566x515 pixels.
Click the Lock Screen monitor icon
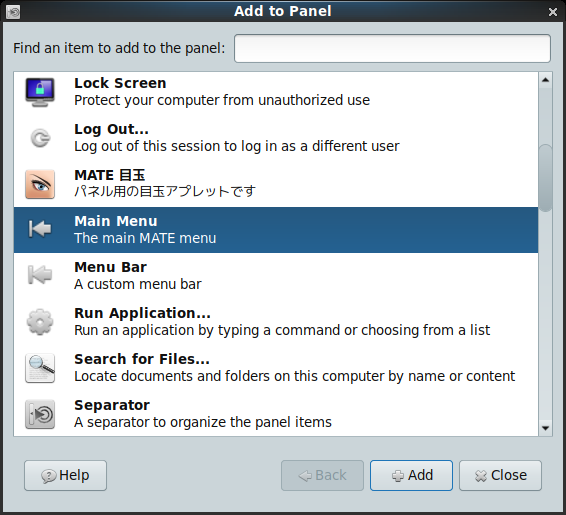pyautogui.click(x=40, y=92)
